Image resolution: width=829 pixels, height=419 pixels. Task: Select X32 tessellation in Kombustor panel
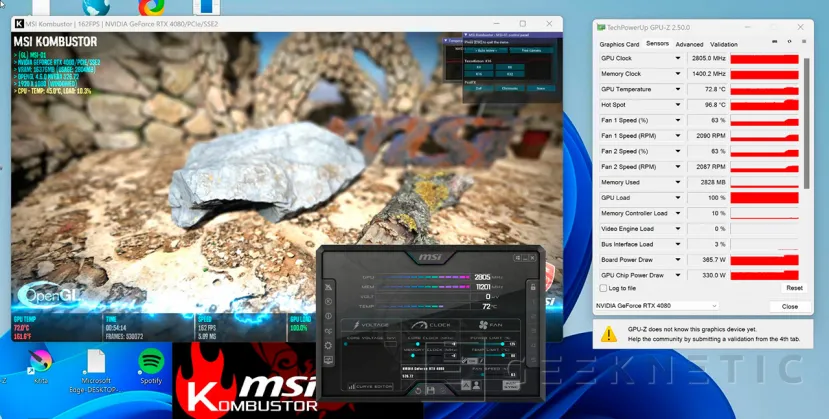510,74
